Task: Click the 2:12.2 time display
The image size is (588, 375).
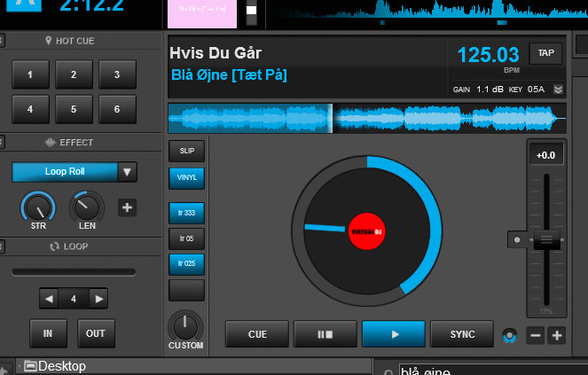Action: pyautogui.click(x=91, y=5)
